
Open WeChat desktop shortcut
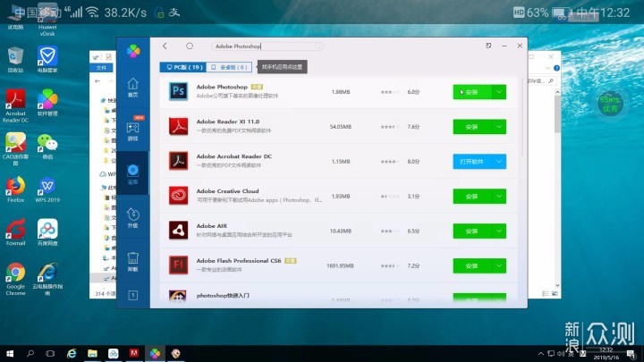pos(47,147)
